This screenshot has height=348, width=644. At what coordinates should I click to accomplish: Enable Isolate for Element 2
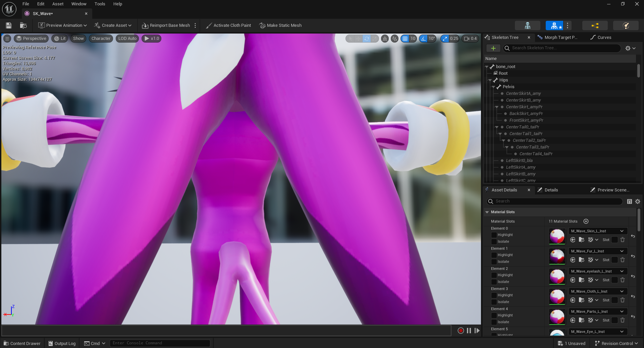[494, 282]
